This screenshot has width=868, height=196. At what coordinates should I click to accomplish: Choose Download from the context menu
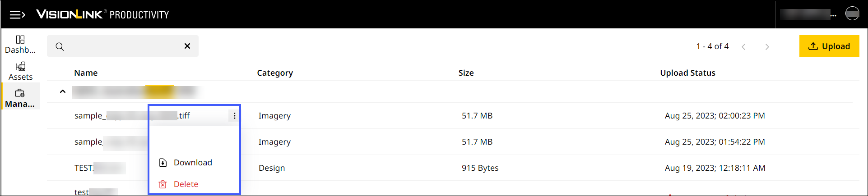click(x=192, y=163)
